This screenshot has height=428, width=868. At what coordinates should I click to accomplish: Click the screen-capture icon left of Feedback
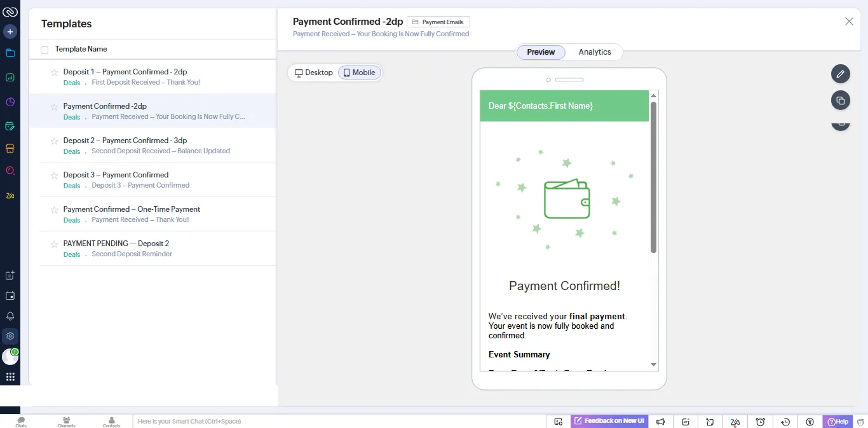(x=558, y=422)
